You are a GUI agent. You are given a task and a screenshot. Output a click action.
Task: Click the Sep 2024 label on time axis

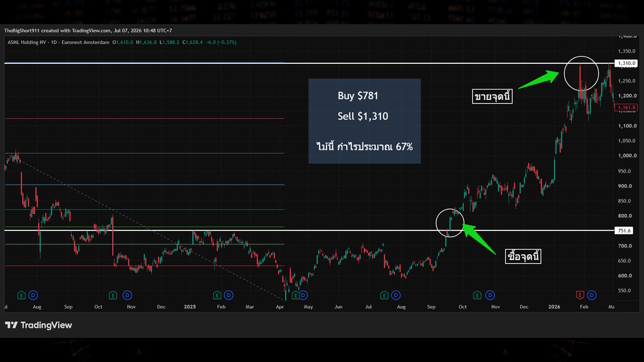[68, 307]
